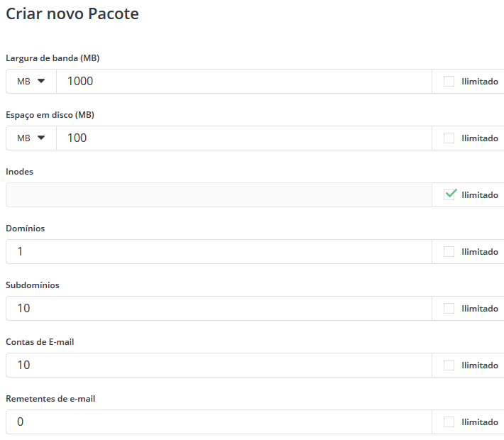Click the disabled Inodes input field
The height and width of the screenshot is (440, 504).
coord(219,194)
